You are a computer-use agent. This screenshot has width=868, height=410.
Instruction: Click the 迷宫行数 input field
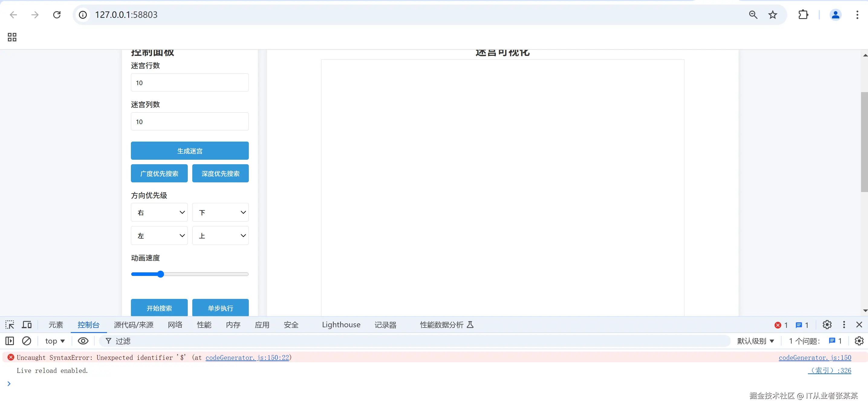(190, 83)
